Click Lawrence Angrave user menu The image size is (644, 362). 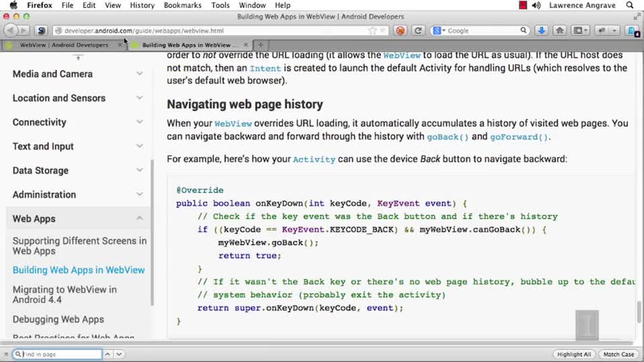[582, 5]
